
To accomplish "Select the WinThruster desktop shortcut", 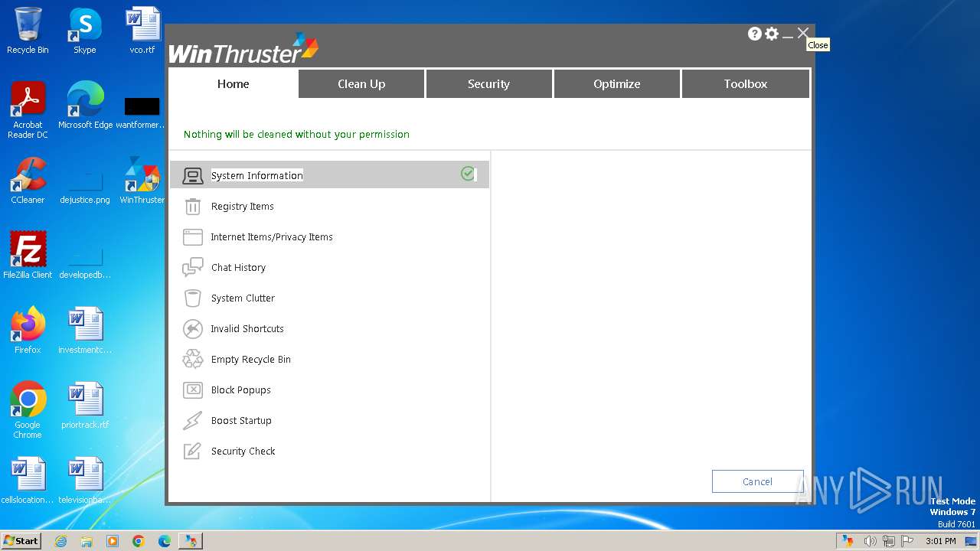I will (x=142, y=181).
